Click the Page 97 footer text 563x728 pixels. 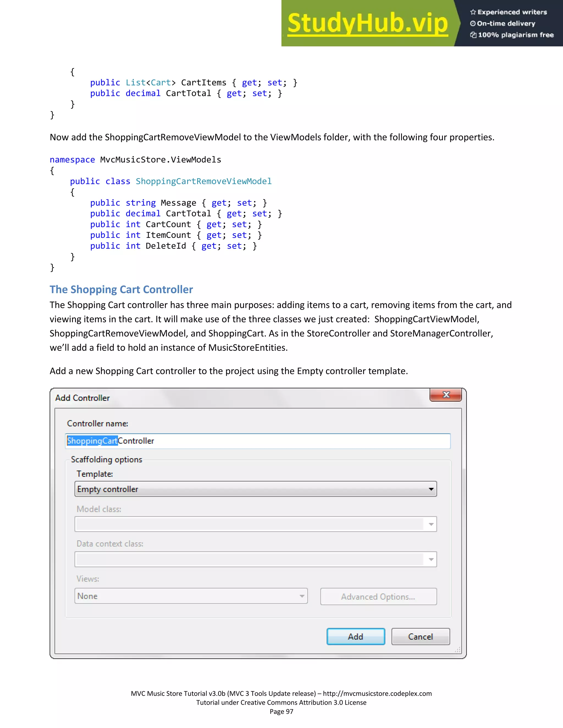(x=281, y=711)
